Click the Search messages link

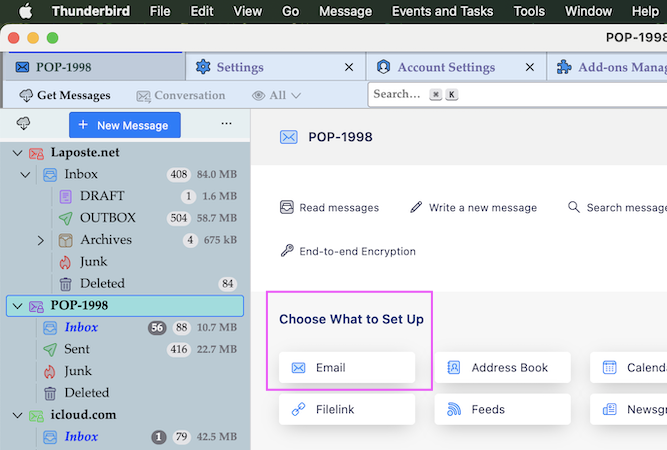click(618, 208)
